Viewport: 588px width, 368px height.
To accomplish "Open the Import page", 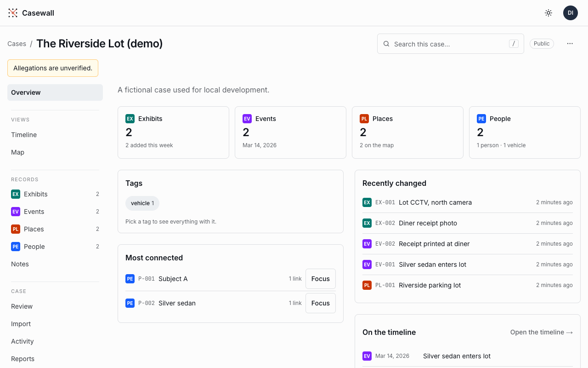I will pyautogui.click(x=55, y=324).
